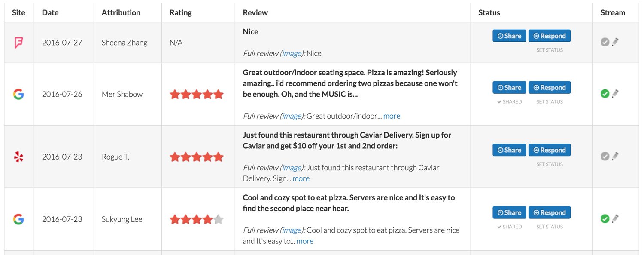Viewport: 644px width, 255px height.
Task: Toggle grey stream checkmark for Rogue T.
Action: pos(605,156)
